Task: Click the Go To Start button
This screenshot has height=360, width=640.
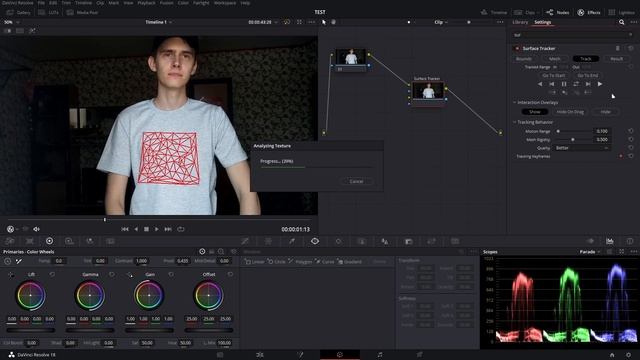Action: point(554,76)
